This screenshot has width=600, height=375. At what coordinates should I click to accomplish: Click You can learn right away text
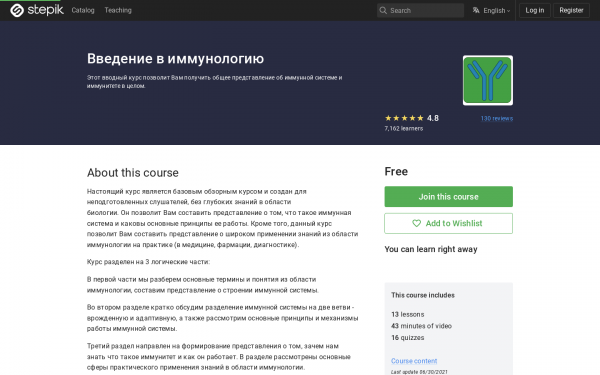(x=431, y=249)
